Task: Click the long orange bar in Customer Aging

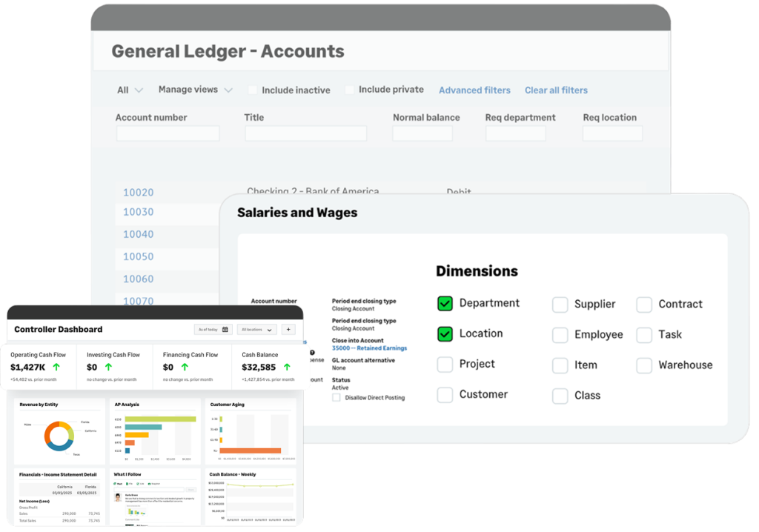Action: 251,450
